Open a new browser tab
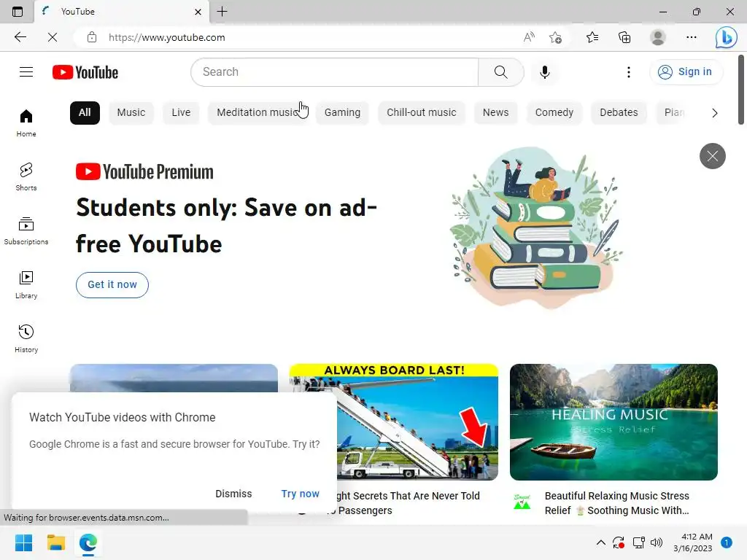The width and height of the screenshot is (747, 560). coord(222,12)
